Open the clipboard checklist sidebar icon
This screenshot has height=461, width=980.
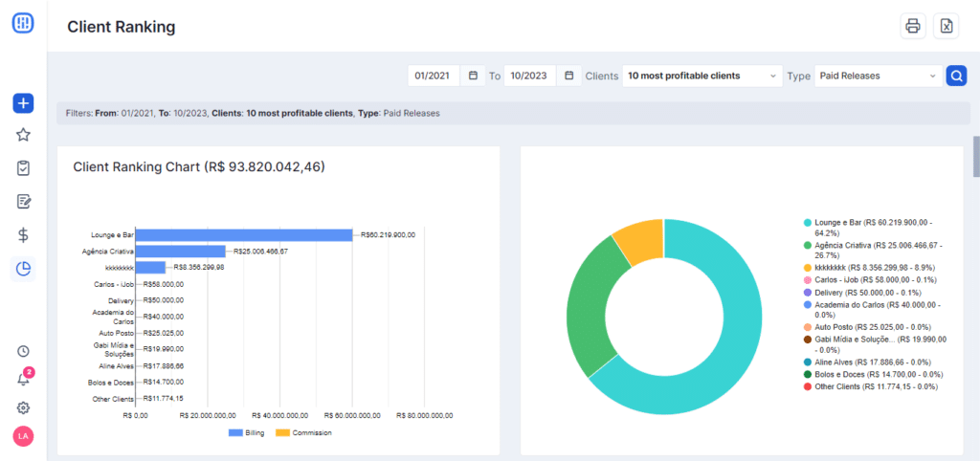23,168
